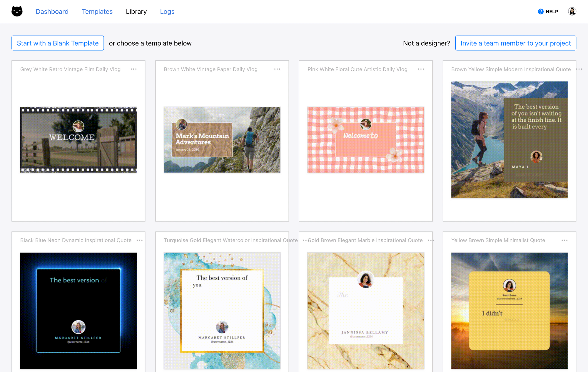Screen dimensions: 588x372
Task: Open options menu for Black Blue Neon Dynamic Inspirational Quote
Action: tap(139, 240)
